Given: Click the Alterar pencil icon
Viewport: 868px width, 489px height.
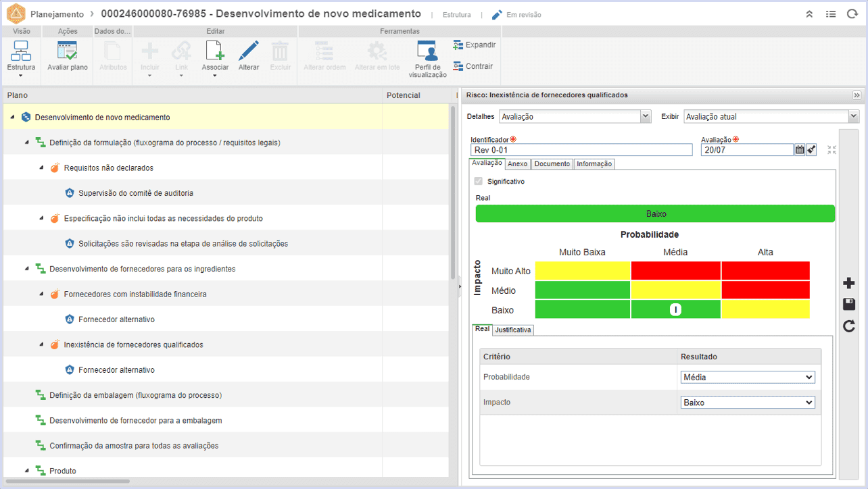Looking at the screenshot, I should [x=249, y=51].
